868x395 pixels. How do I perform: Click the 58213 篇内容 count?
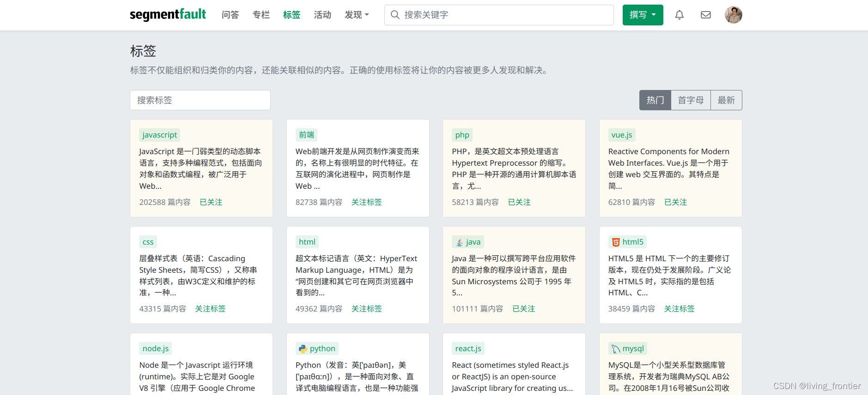[475, 202]
